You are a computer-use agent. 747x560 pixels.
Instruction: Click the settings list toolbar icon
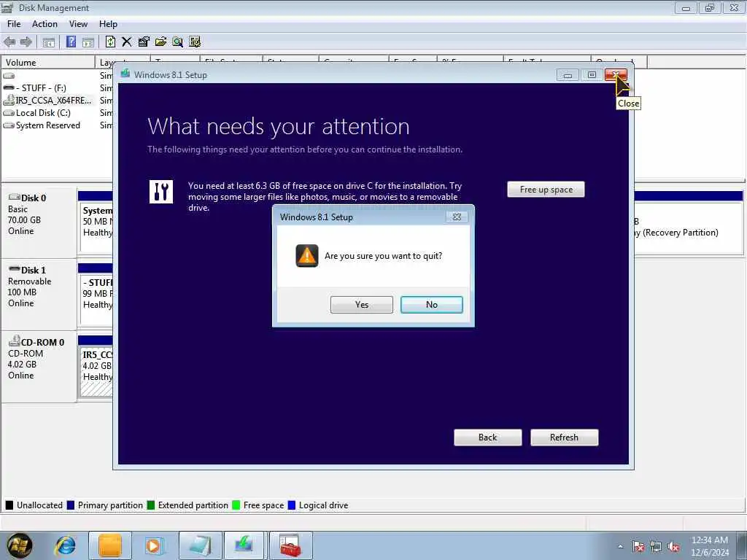point(195,42)
